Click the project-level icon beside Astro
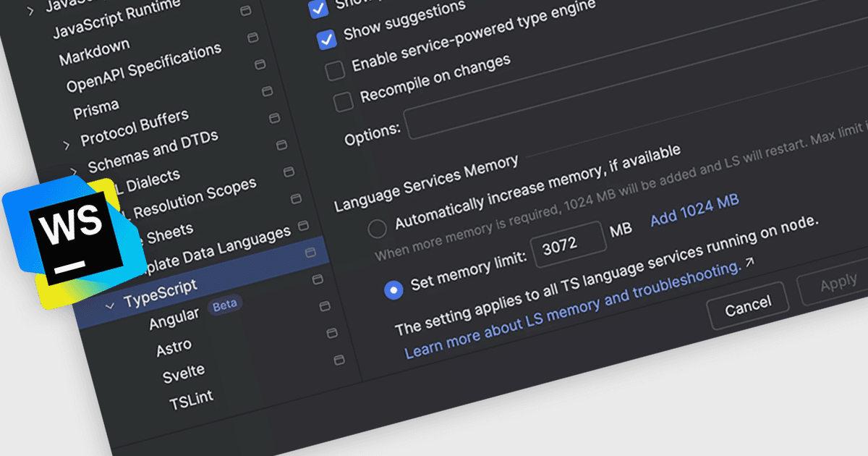The height and width of the screenshot is (456, 868). point(325,305)
